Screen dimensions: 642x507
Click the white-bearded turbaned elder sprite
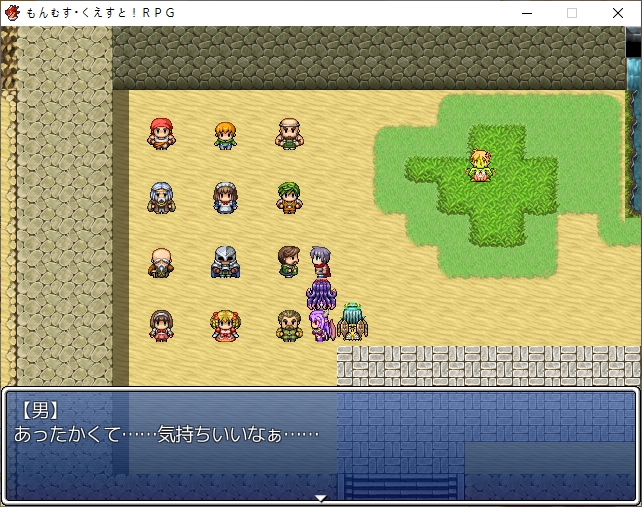pos(161,198)
